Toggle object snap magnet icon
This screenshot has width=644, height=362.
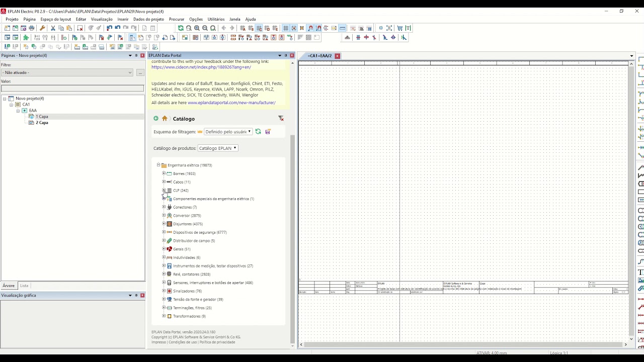click(310, 28)
